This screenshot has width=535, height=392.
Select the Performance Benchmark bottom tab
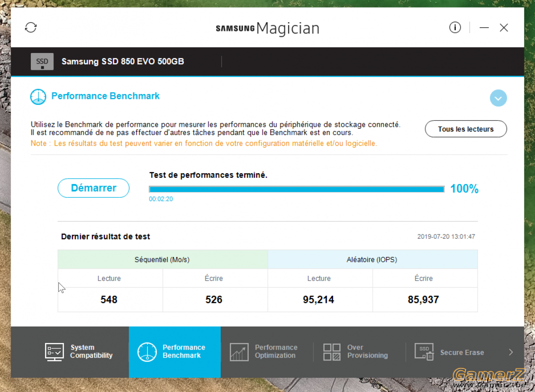(x=175, y=352)
